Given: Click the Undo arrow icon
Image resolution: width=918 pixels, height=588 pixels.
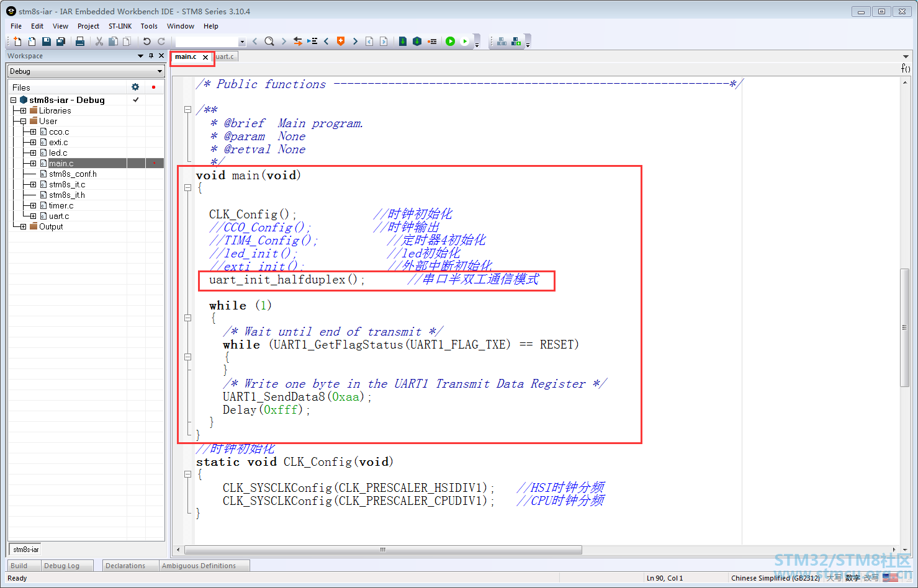Looking at the screenshot, I should pos(147,42).
